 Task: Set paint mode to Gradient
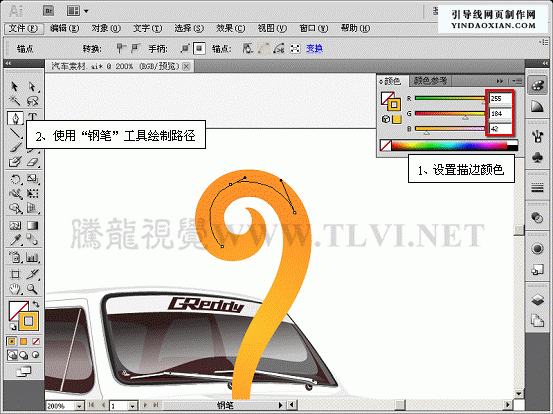[x=24, y=341]
